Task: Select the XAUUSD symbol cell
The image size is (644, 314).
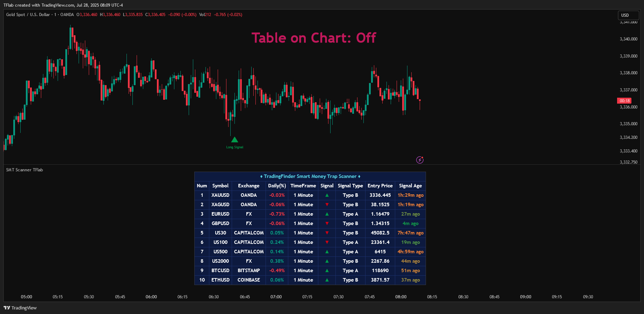Action: tap(220, 195)
